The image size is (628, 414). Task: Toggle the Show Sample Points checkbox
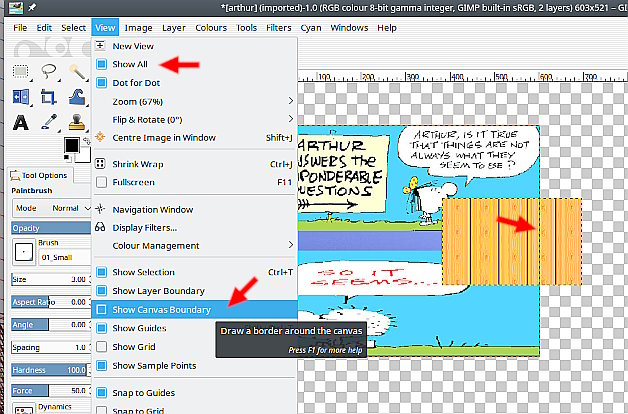click(x=102, y=366)
